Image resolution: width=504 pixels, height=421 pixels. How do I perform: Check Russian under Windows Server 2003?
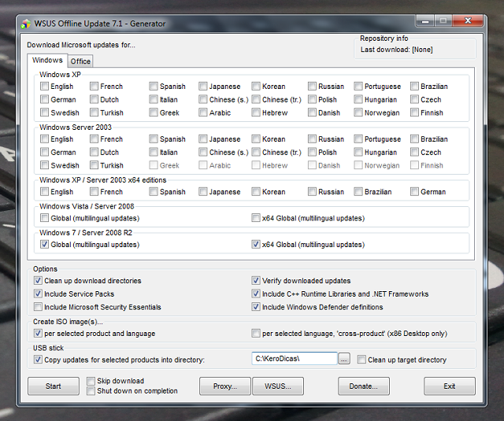coord(312,138)
